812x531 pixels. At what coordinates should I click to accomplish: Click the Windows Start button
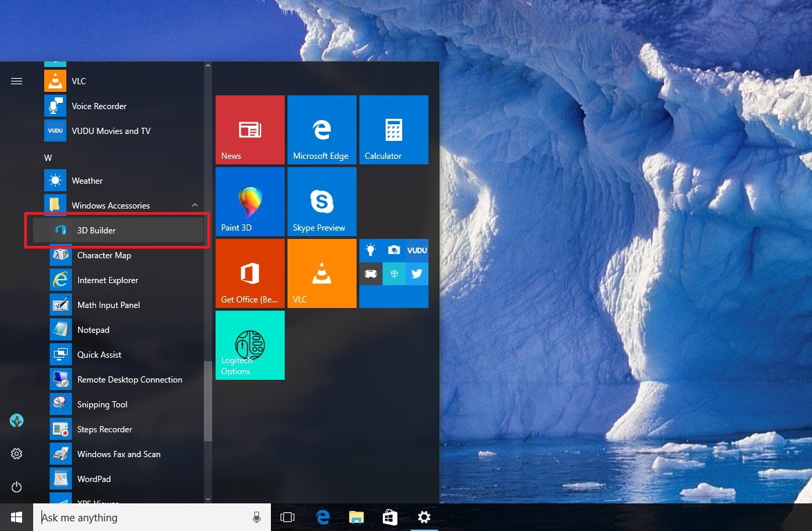click(x=17, y=517)
